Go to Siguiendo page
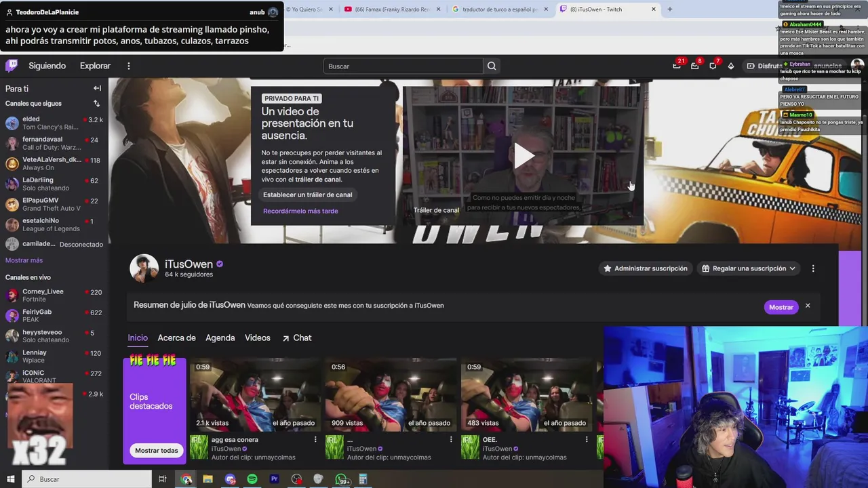868x488 pixels. pyautogui.click(x=47, y=66)
